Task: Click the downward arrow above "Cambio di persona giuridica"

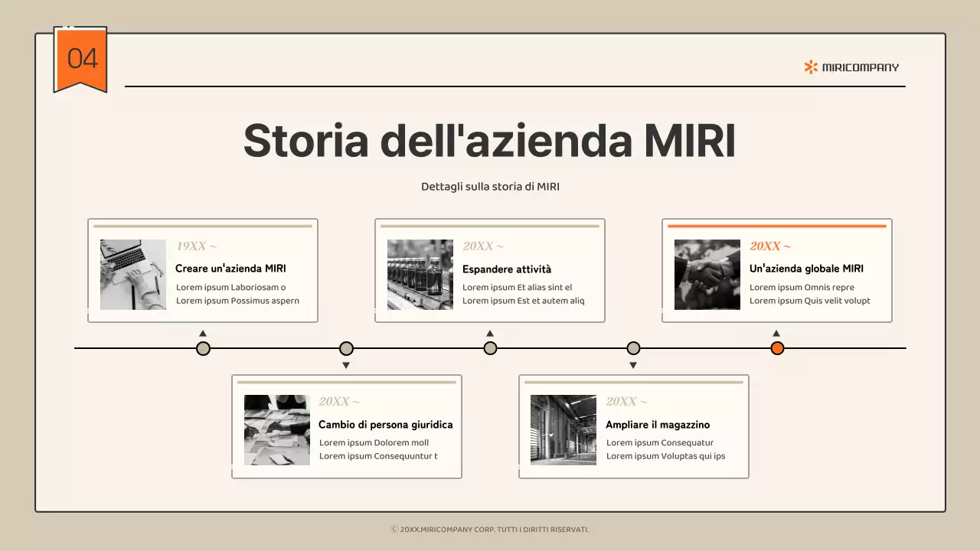Action: tap(346, 365)
